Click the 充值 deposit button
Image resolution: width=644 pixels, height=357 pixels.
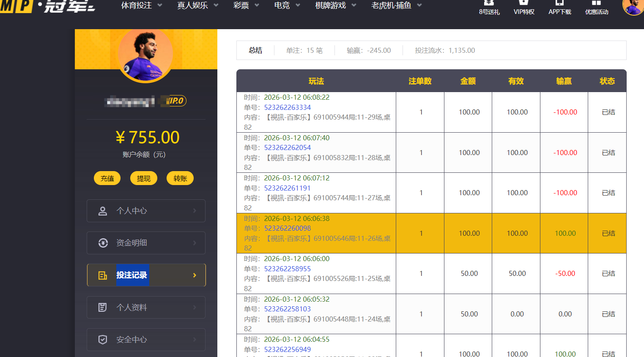107,178
